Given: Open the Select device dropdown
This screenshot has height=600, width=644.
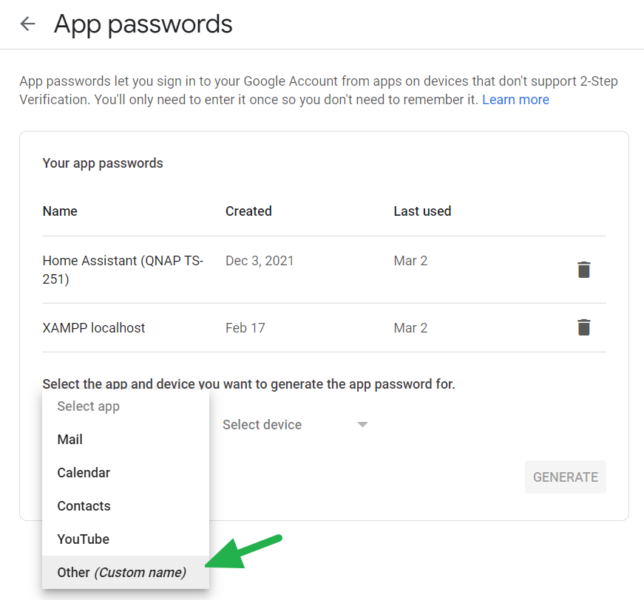Looking at the screenshot, I should pyautogui.click(x=262, y=425).
